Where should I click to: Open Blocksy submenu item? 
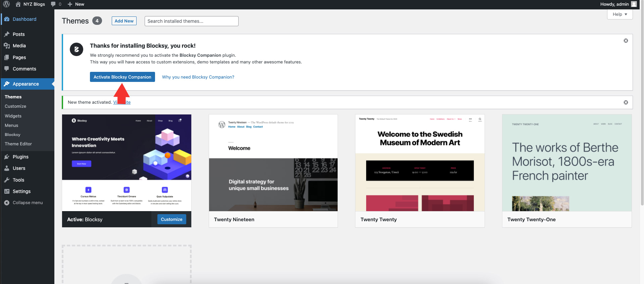[12, 135]
